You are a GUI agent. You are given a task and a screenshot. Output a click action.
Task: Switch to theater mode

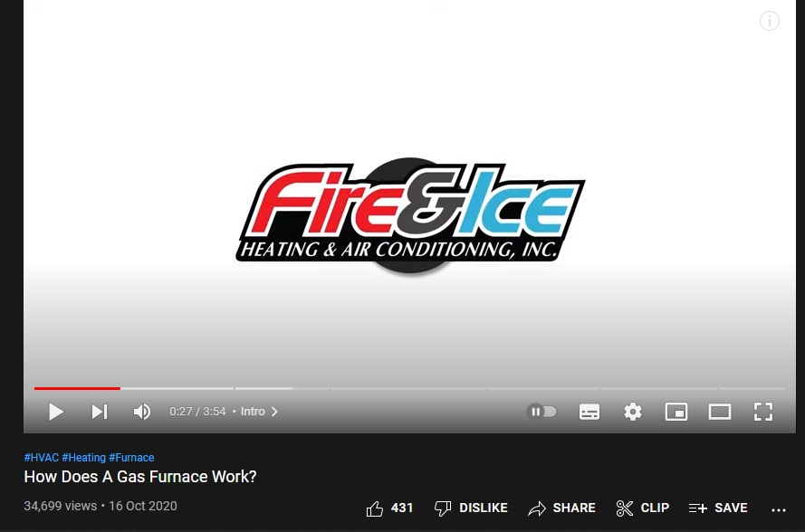click(x=720, y=412)
